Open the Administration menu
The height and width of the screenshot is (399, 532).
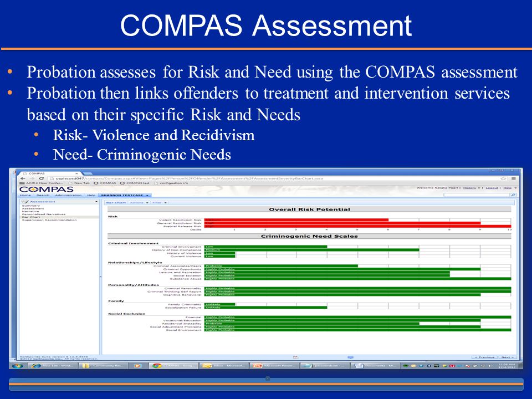pos(68,196)
